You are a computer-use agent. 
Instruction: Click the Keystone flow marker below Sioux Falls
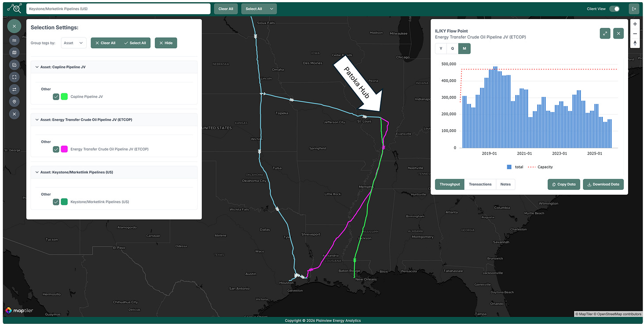click(x=255, y=36)
